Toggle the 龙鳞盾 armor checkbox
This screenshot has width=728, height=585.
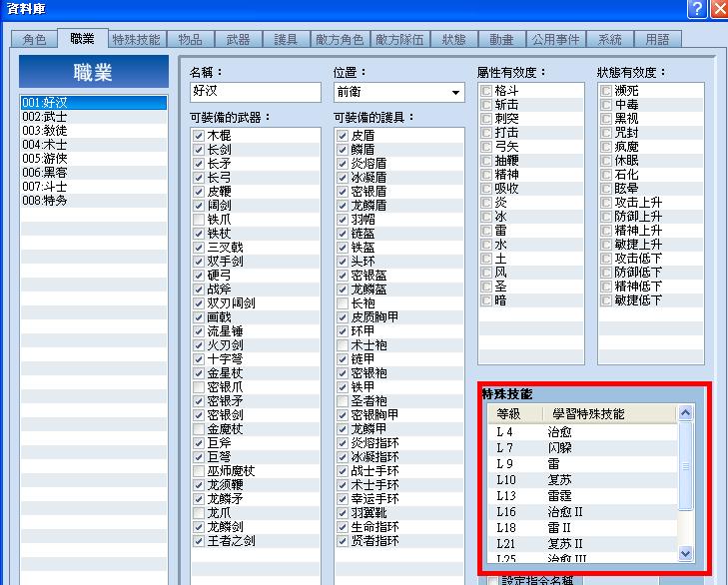coord(343,206)
